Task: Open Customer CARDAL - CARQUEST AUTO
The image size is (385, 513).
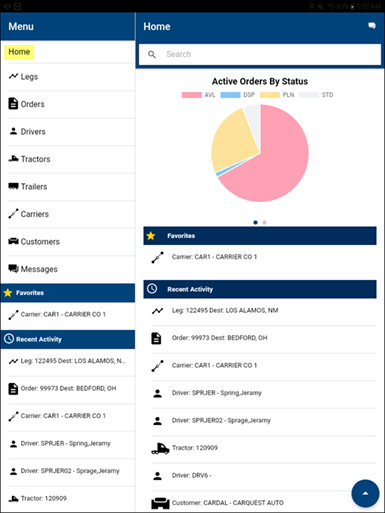Action: tap(260, 503)
